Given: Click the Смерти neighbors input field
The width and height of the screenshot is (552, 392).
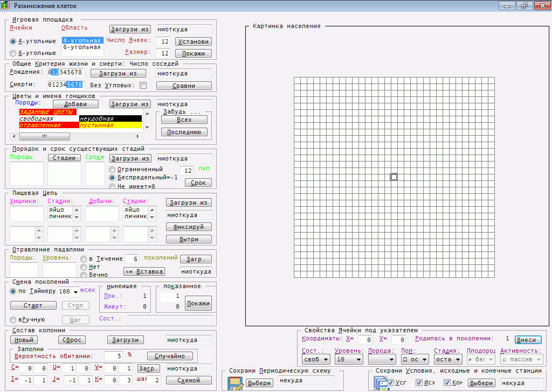Looking at the screenshot, I should (x=66, y=85).
